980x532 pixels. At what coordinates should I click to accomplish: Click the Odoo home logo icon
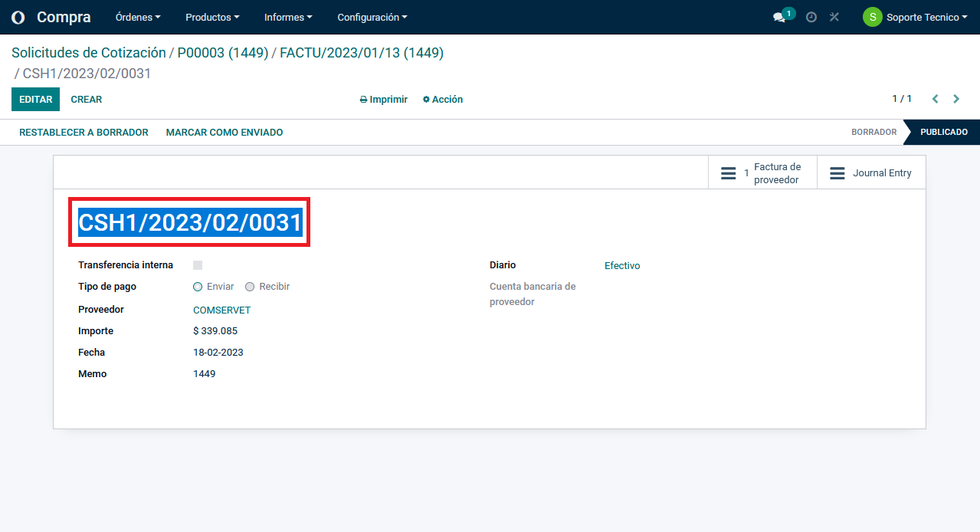point(18,18)
